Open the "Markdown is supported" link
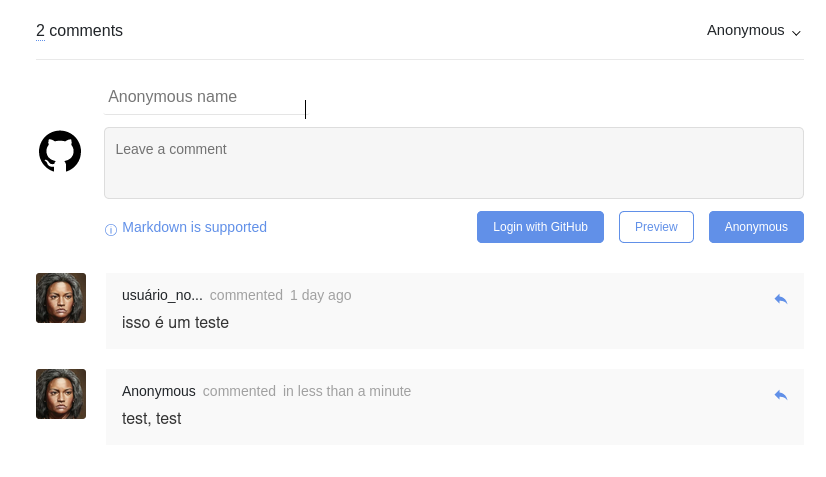The height and width of the screenshot is (477, 826). tap(194, 227)
